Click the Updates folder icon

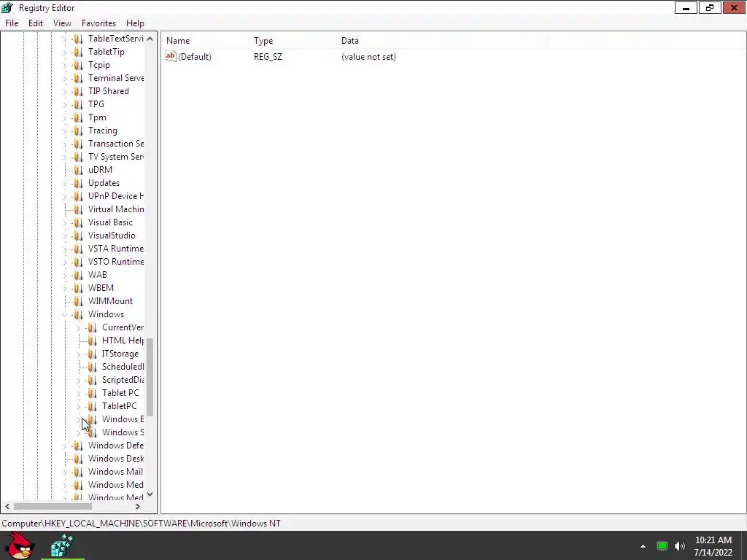(79, 183)
